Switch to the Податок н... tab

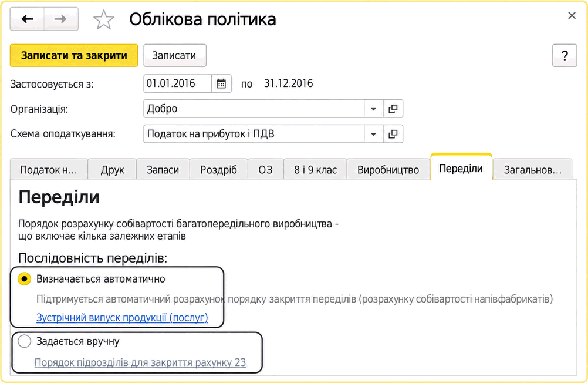click(49, 170)
